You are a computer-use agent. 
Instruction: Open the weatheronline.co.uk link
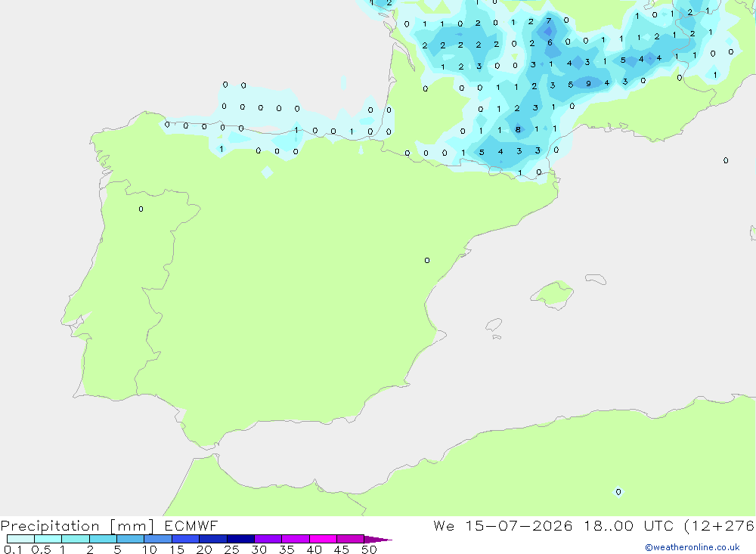pyautogui.click(x=692, y=547)
